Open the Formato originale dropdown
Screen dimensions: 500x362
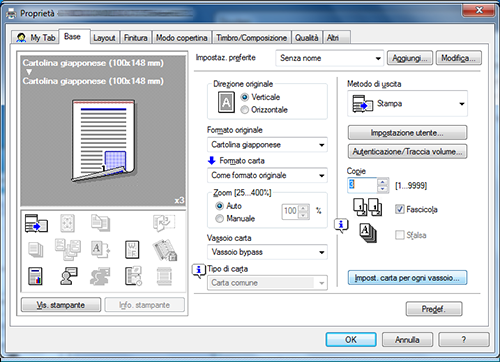[267, 145]
